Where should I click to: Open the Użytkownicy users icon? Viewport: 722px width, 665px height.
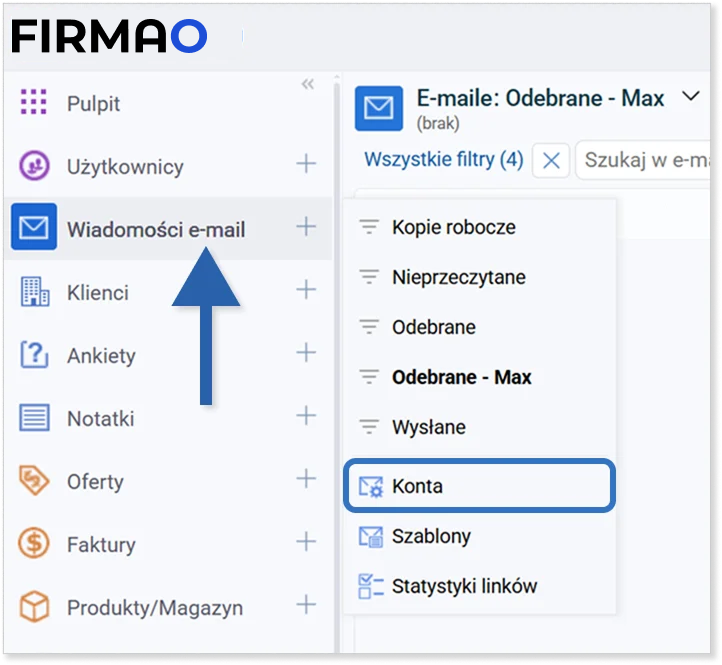click(x=34, y=166)
